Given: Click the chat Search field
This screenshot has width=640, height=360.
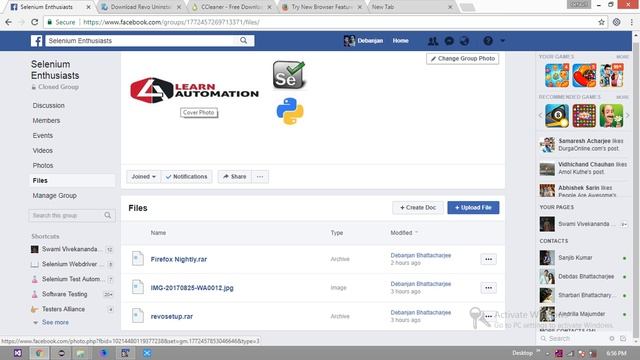Looking at the screenshot, I should [573, 338].
